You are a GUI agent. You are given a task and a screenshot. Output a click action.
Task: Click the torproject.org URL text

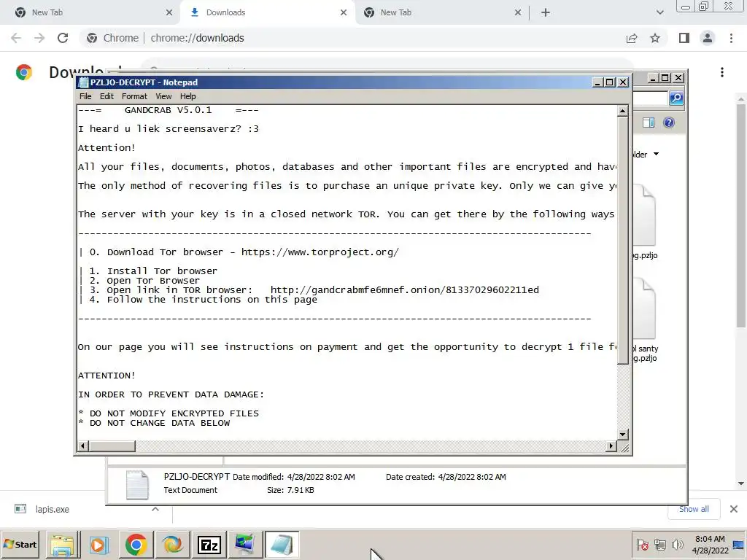320,252
